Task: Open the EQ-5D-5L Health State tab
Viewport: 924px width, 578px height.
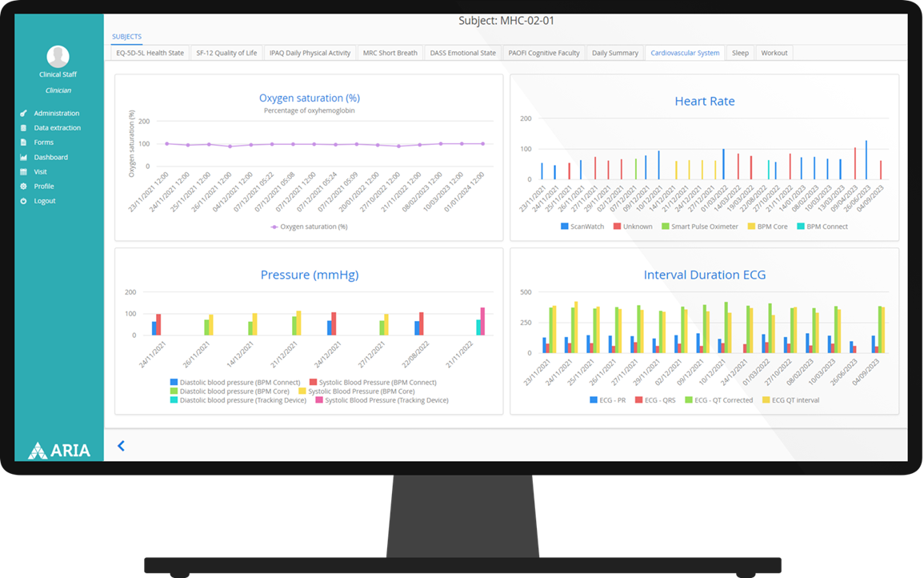Action: tap(150, 53)
